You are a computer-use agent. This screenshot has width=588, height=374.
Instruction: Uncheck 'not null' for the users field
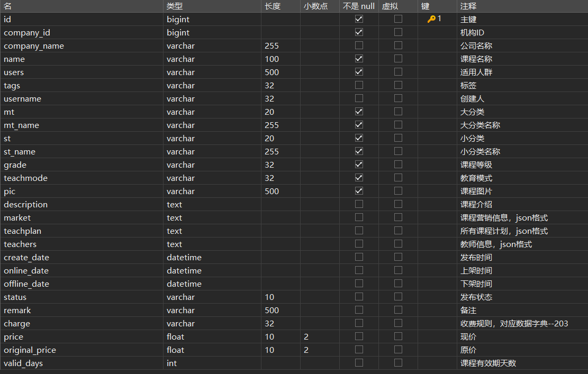pos(359,72)
